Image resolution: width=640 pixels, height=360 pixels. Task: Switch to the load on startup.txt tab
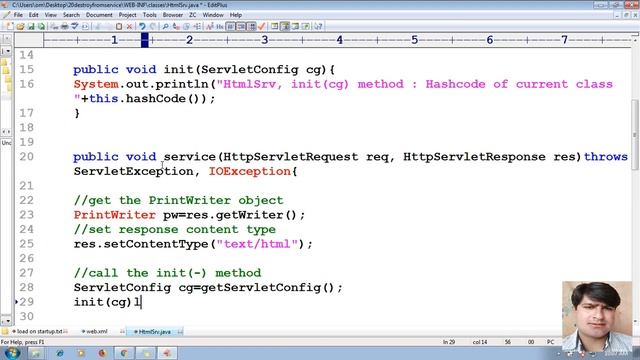point(39,331)
